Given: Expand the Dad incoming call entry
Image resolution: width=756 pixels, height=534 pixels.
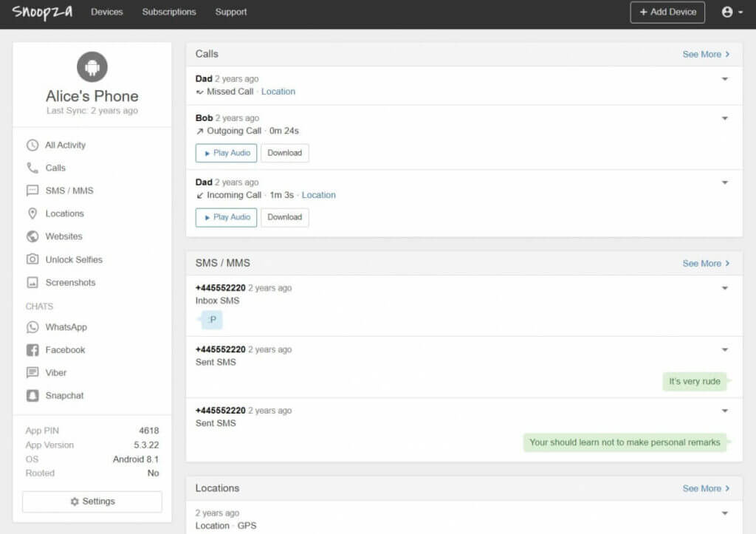Looking at the screenshot, I should [x=725, y=183].
